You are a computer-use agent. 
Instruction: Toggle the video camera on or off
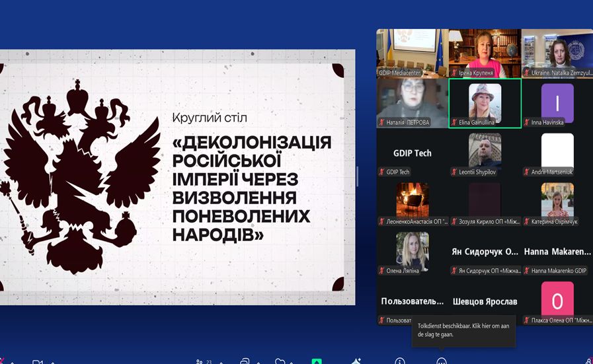pos(37,361)
